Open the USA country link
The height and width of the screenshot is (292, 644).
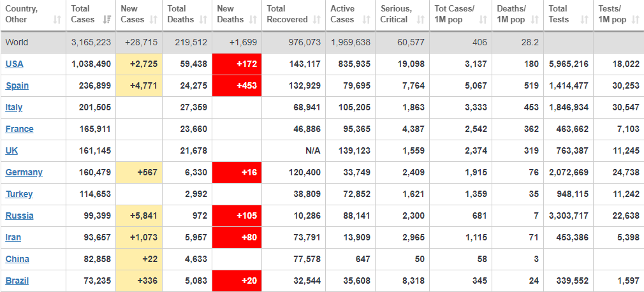point(15,64)
